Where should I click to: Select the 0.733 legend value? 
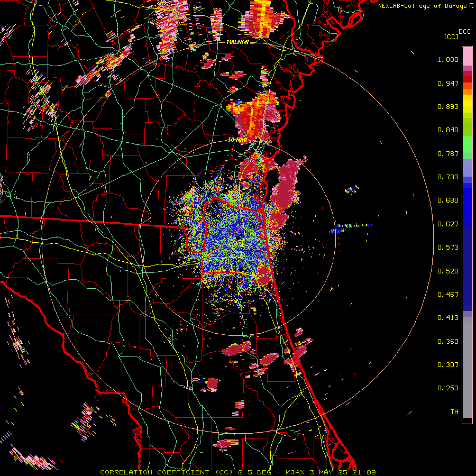click(x=448, y=177)
